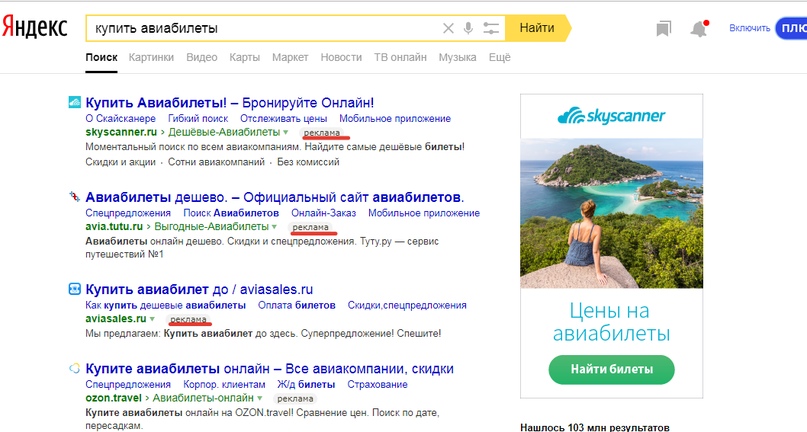Click the aviasales favicon beside third result
Viewport: 807px width, 432px height.
pyautogui.click(x=75, y=288)
